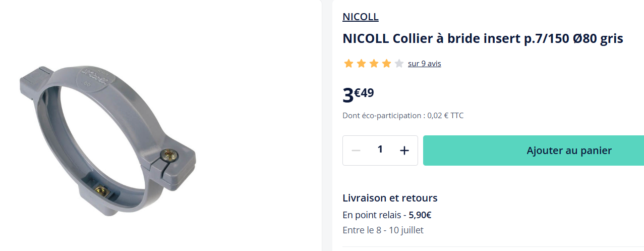Viewport: 644px width, 251px height.
Task: Click the grey fifth rating star
Action: (x=399, y=64)
